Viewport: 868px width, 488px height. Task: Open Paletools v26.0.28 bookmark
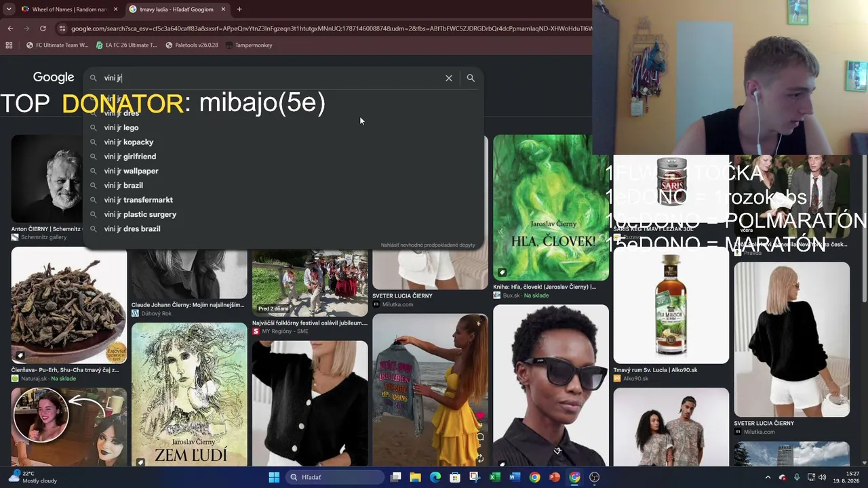pyautogui.click(x=192, y=45)
